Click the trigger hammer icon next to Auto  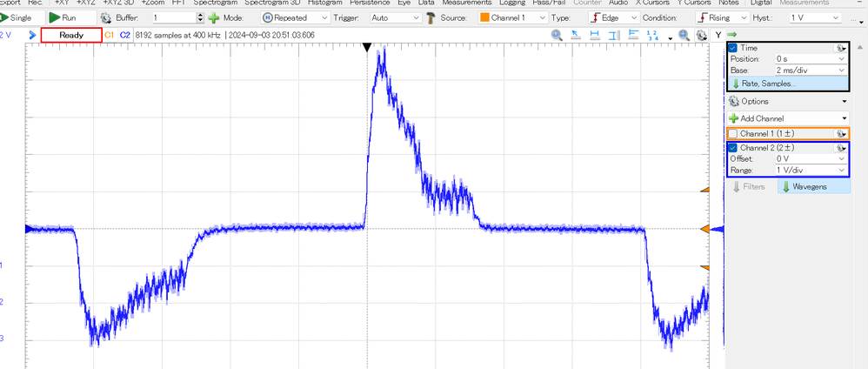click(x=431, y=17)
